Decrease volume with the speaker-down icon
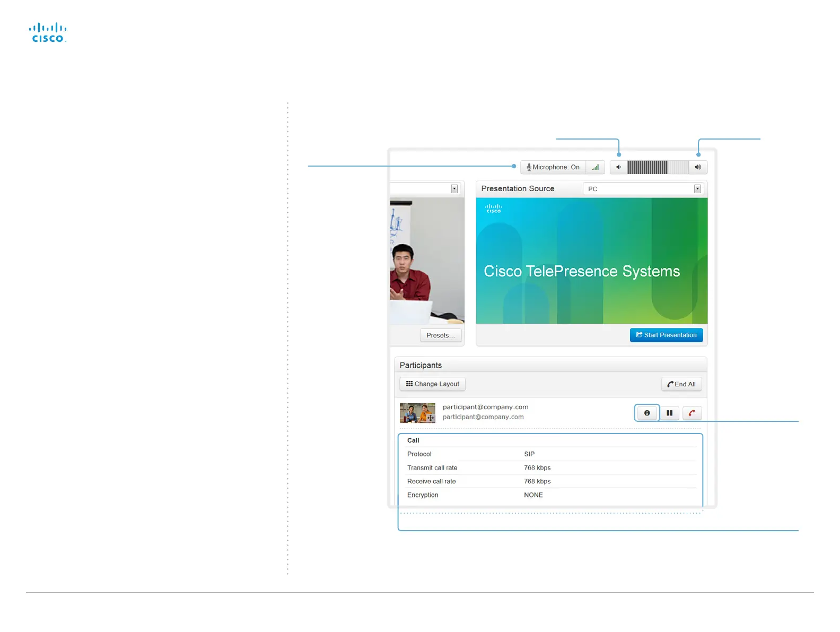 618,167
